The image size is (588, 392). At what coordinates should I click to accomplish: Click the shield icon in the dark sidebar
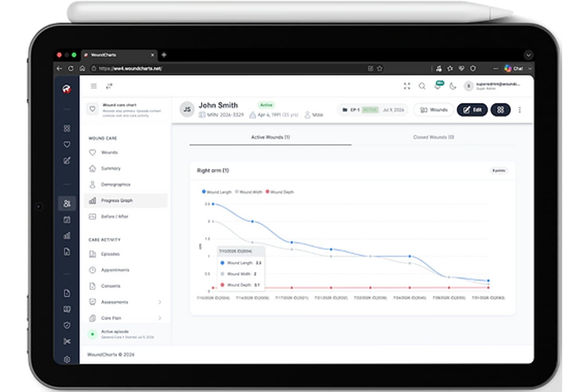(67, 325)
